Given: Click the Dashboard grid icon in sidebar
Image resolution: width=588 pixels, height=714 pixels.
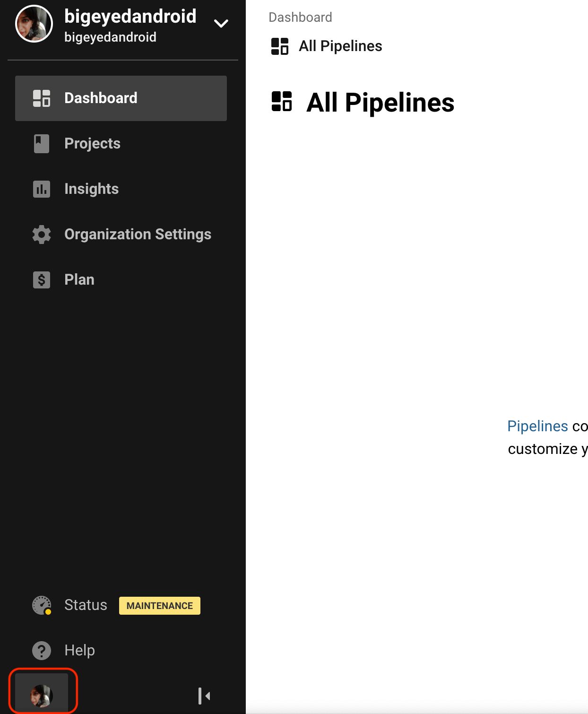Looking at the screenshot, I should point(42,98).
